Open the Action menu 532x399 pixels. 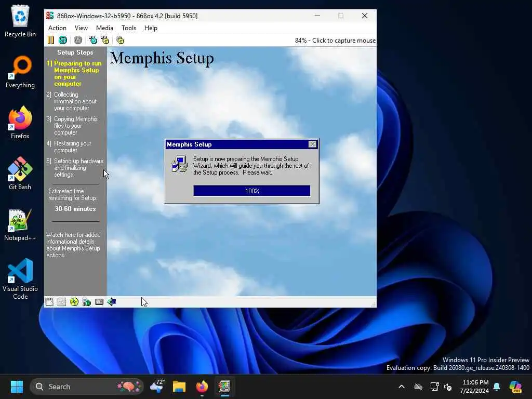tap(57, 28)
